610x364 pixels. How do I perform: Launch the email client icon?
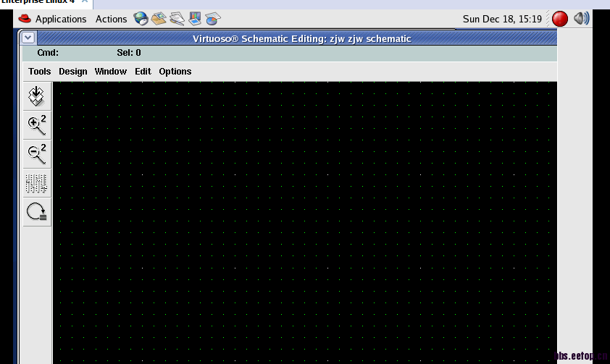159,19
